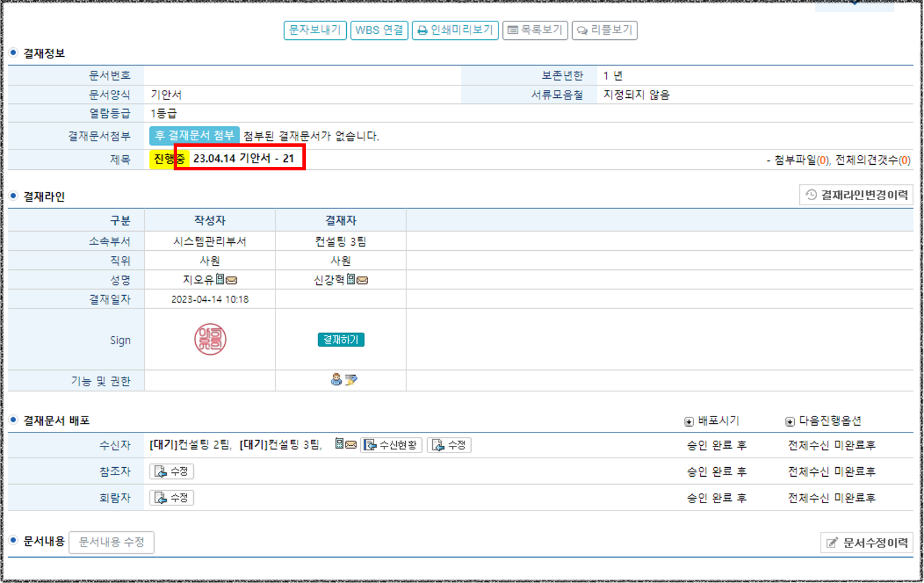Click the WBS 연결 button
This screenshot has width=924, height=583.
coord(379,30)
